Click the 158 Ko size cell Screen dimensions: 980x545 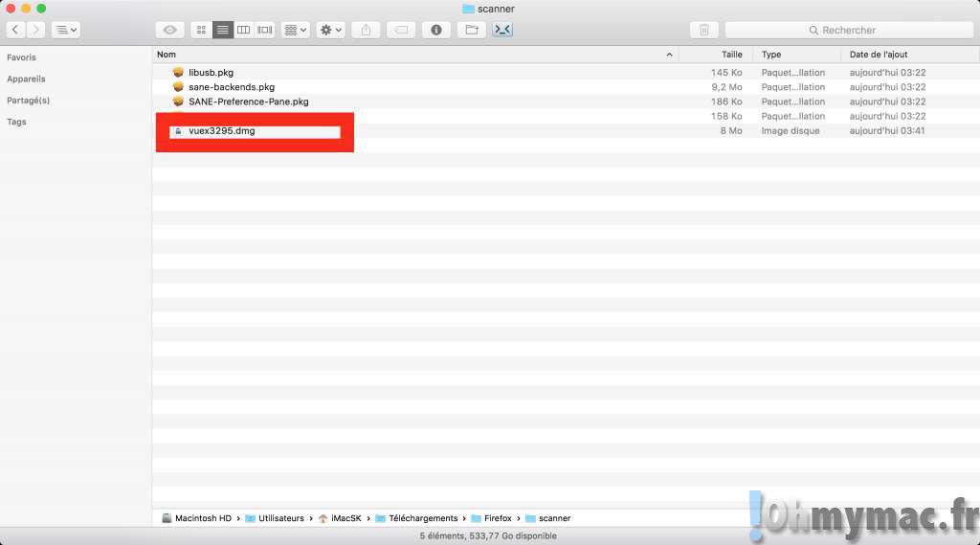(x=726, y=117)
